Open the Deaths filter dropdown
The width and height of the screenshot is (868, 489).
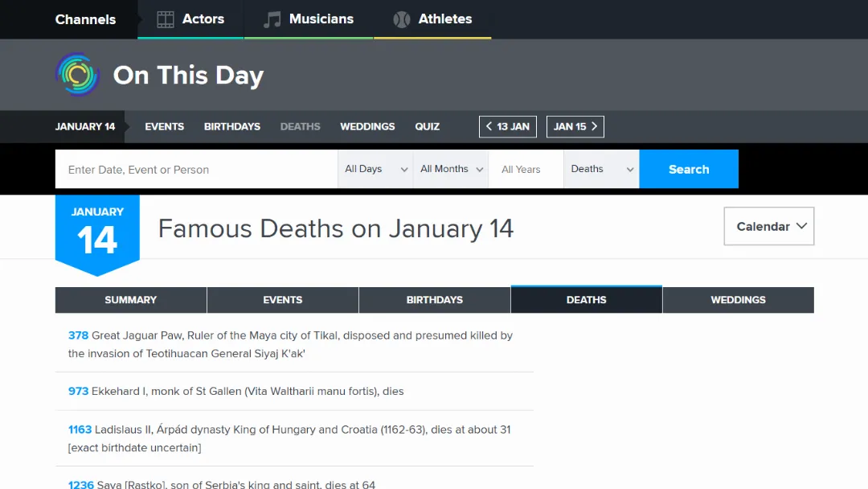point(600,169)
